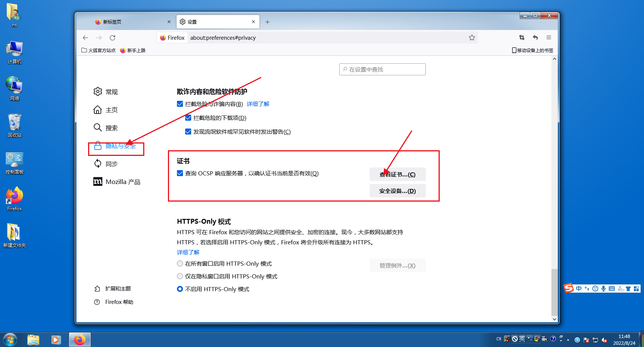Toggle 拦截危险与诈骗内容 checkbox

pyautogui.click(x=180, y=104)
